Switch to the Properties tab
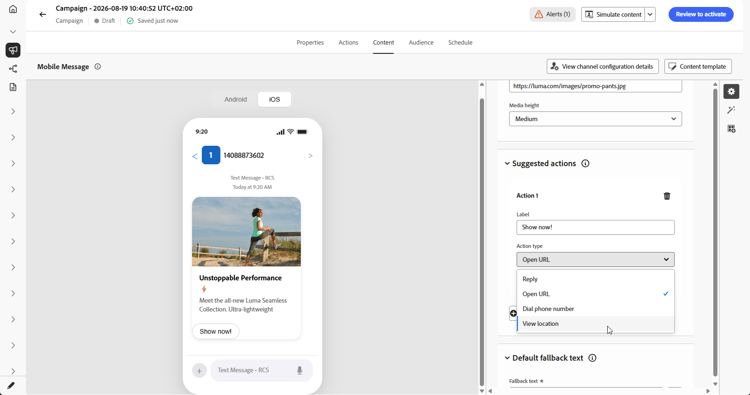750x395 pixels. tap(310, 43)
